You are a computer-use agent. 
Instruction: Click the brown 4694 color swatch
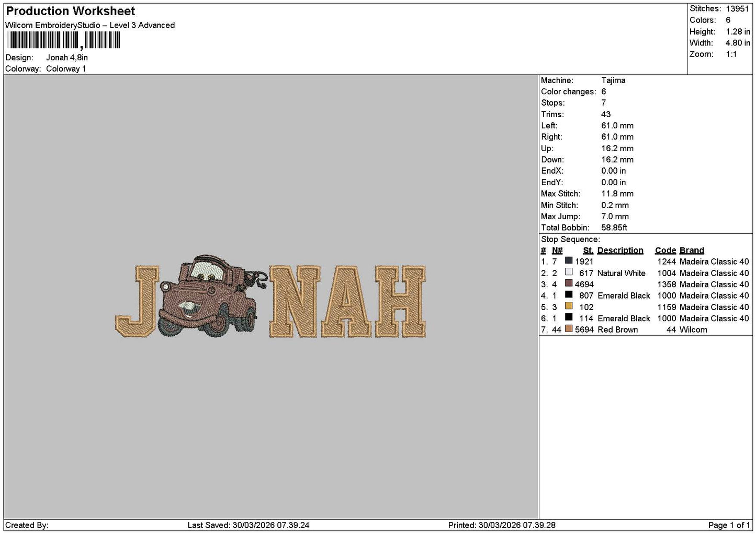[x=569, y=283]
